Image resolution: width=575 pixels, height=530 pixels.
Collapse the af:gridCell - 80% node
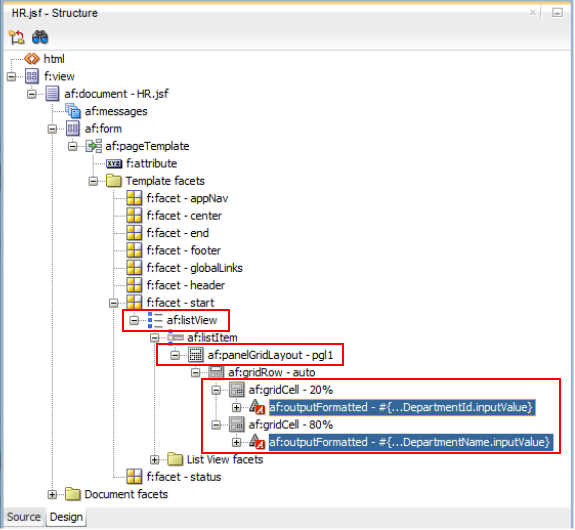coord(216,425)
